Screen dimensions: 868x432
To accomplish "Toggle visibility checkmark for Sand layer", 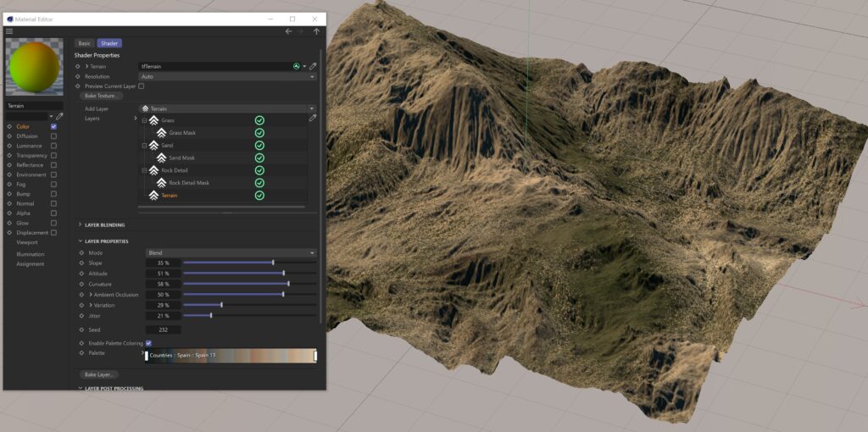I will 259,146.
